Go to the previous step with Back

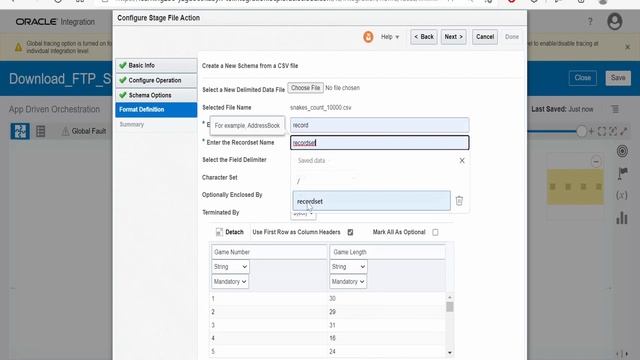click(424, 37)
